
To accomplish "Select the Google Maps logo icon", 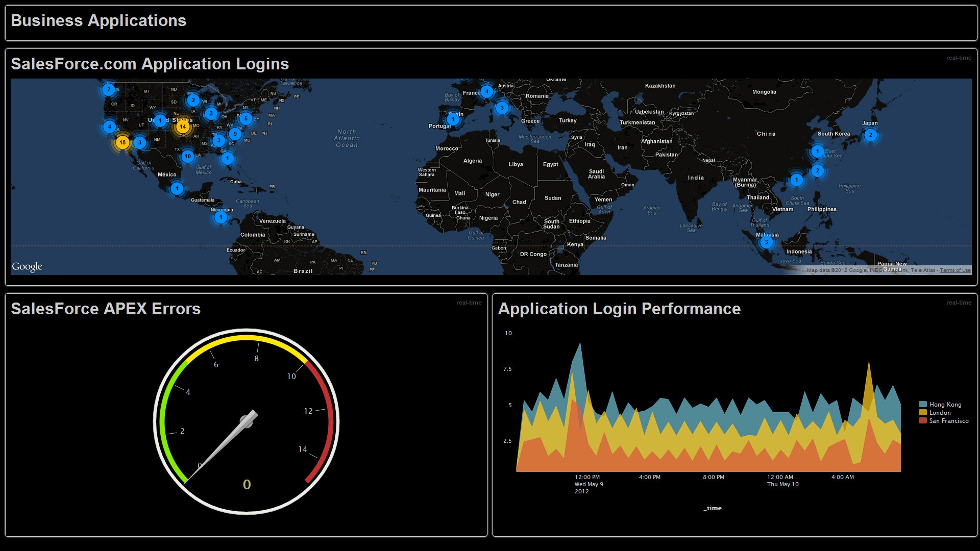I will tap(27, 266).
